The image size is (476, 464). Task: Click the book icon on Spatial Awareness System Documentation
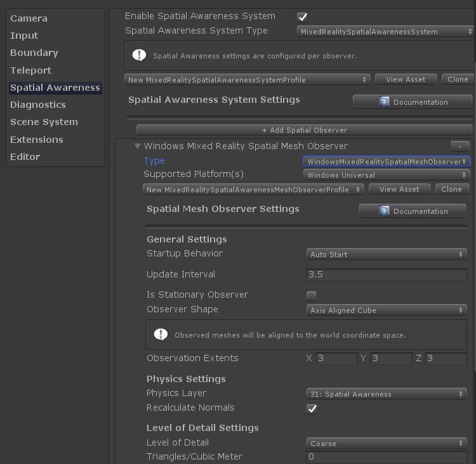pyautogui.click(x=384, y=102)
